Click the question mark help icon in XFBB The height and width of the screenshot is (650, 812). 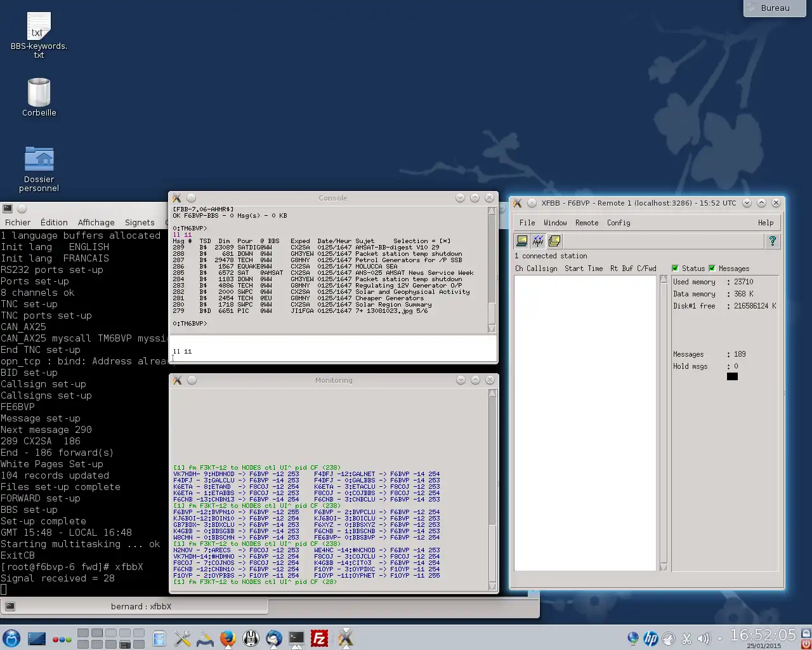pyautogui.click(x=772, y=241)
